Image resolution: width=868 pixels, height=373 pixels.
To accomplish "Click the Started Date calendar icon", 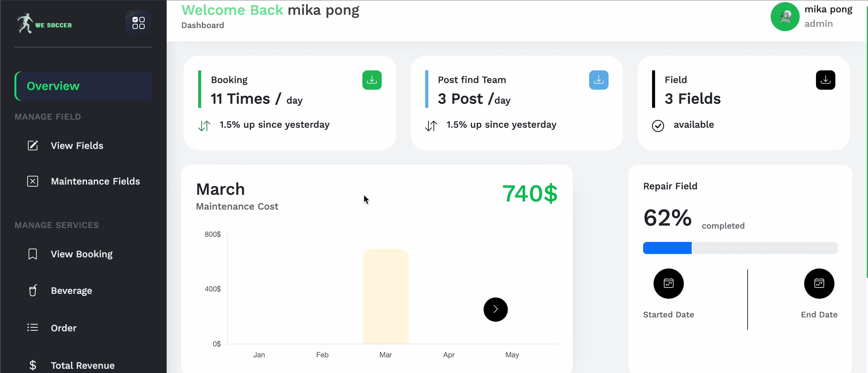I will coord(668,284).
